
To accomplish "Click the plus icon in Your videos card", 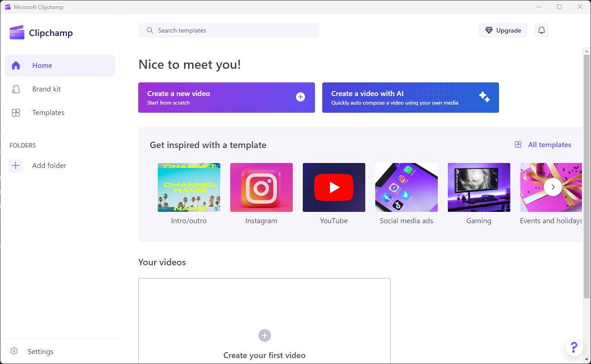I will point(264,335).
